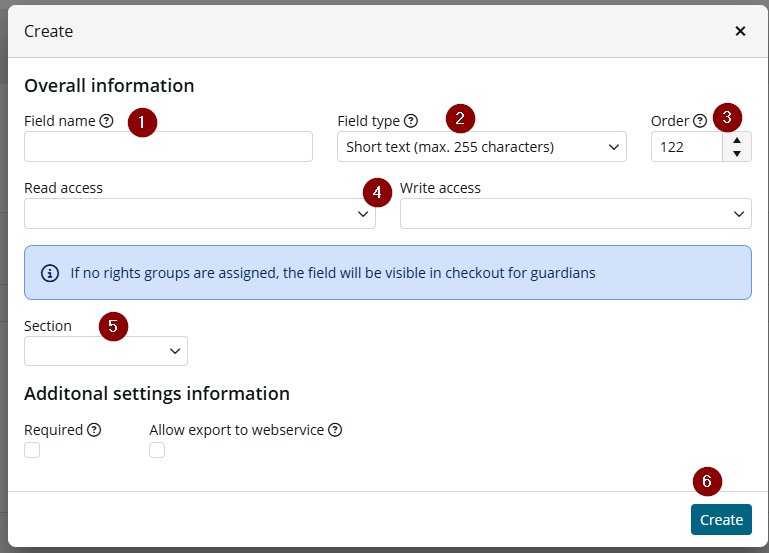Viewport: 769px width, 553px height.
Task: Open the Section dropdown
Action: pyautogui.click(x=106, y=351)
